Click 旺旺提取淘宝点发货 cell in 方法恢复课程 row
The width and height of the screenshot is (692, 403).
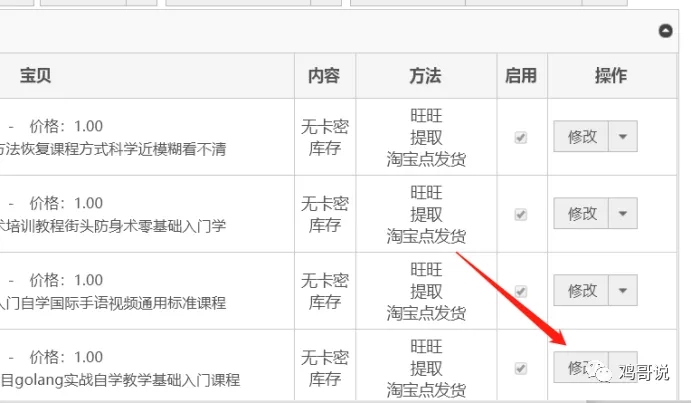pos(426,137)
